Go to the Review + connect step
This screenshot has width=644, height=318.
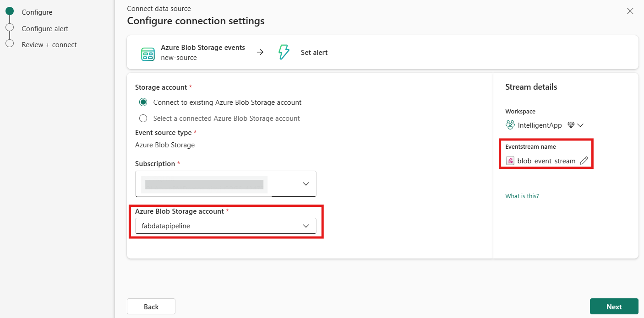click(49, 45)
